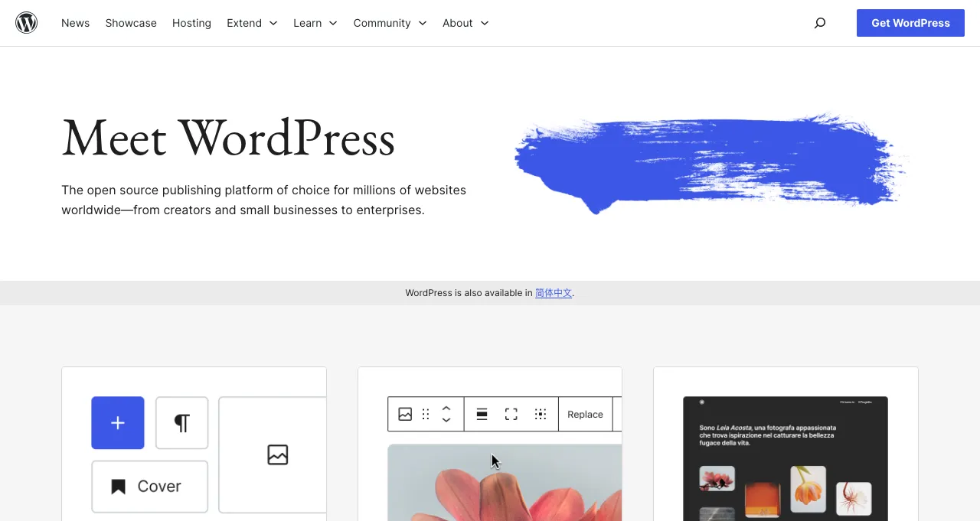Click the align icon in block toolbar
The image size is (980, 521).
(482, 414)
